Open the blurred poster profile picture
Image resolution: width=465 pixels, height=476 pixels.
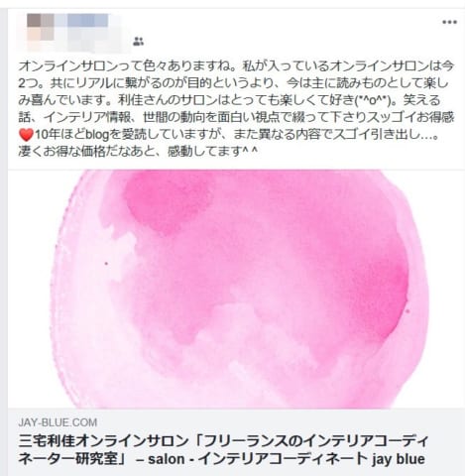click(41, 29)
